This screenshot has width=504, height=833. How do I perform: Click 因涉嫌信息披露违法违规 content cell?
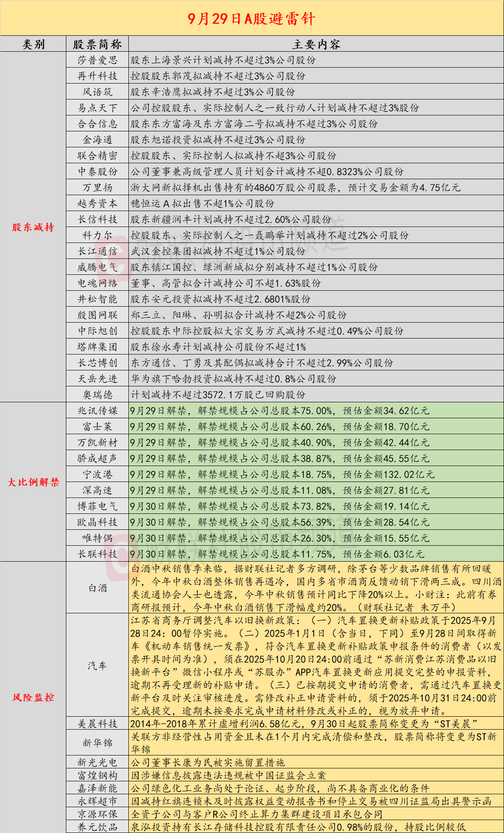tap(316, 775)
